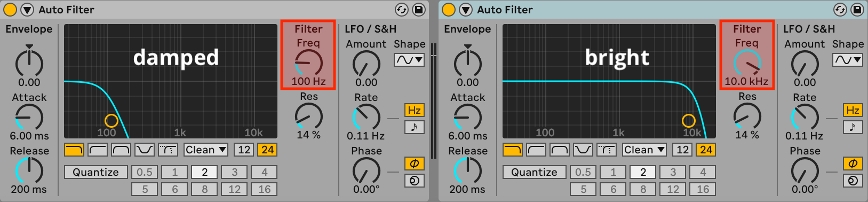Image resolution: width=868 pixels, height=202 pixels.
Task: Select bandpass filter type in damped device
Action: [x=121, y=150]
